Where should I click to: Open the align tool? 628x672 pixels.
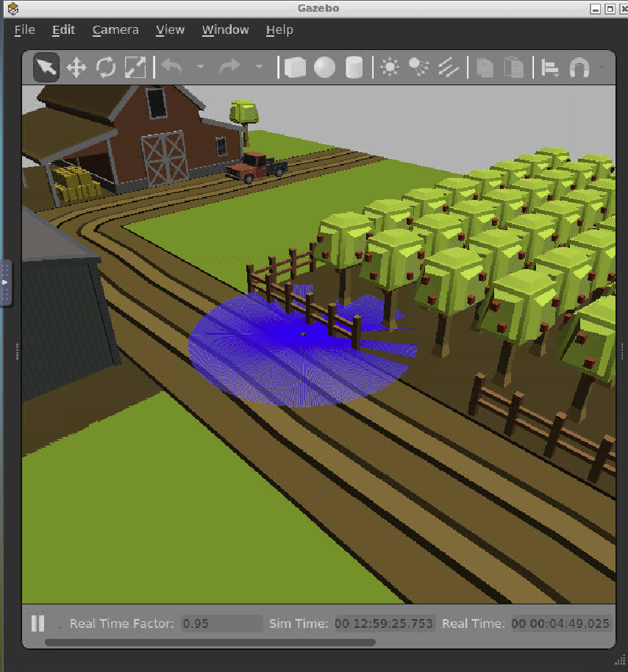click(550, 68)
